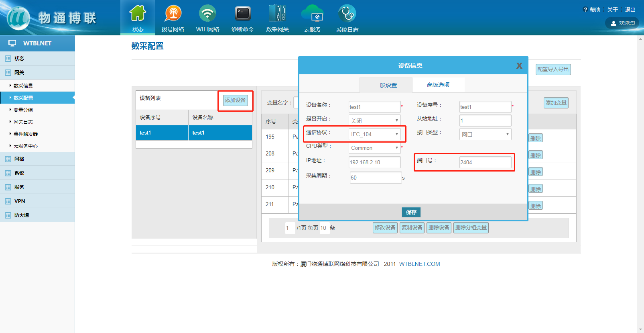The height and width of the screenshot is (333, 644).
Task: Open the CPU类型 Common dropdown
Action: point(374,148)
